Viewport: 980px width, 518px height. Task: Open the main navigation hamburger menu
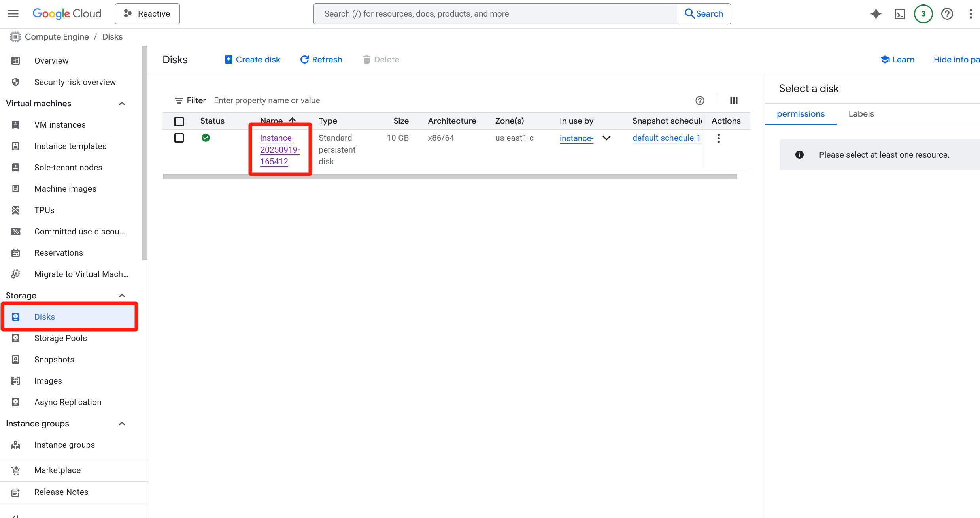(x=13, y=14)
